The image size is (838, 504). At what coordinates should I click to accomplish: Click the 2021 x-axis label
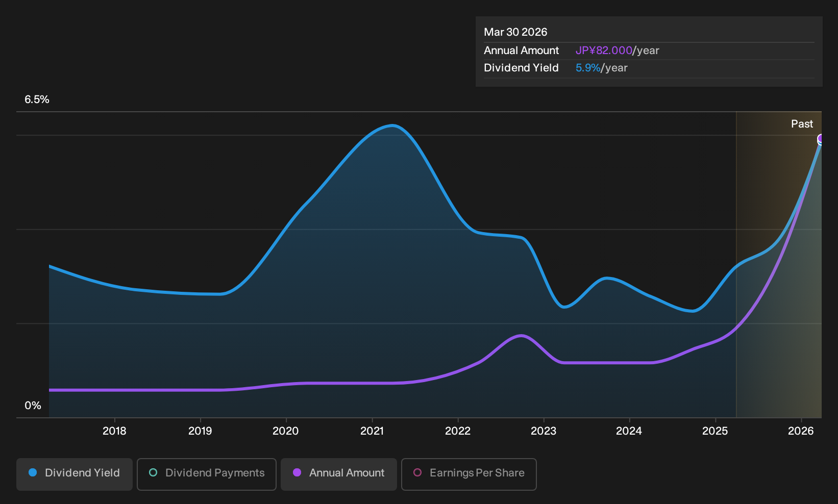click(372, 431)
